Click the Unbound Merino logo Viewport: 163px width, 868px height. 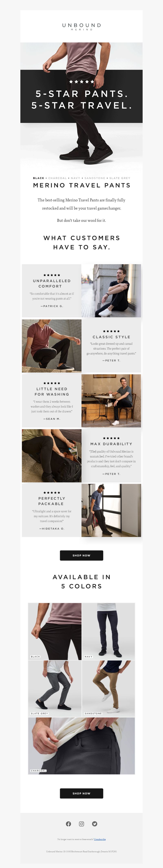(81, 27)
